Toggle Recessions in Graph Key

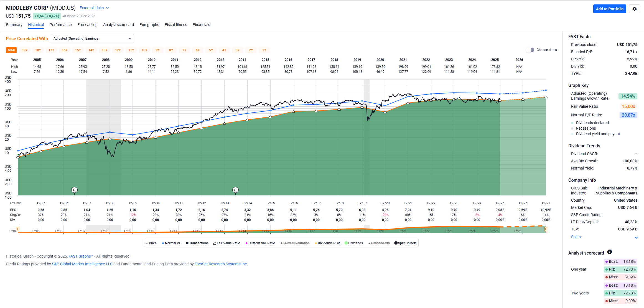586,128
